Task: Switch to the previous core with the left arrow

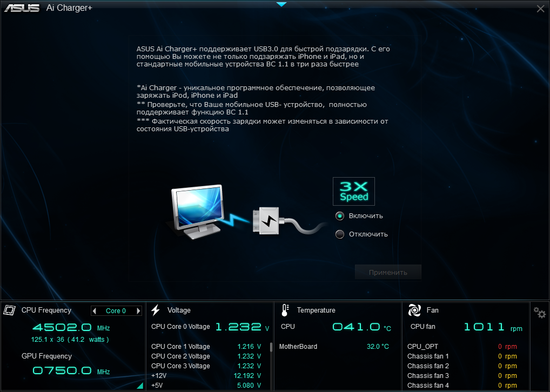Action: [x=95, y=311]
